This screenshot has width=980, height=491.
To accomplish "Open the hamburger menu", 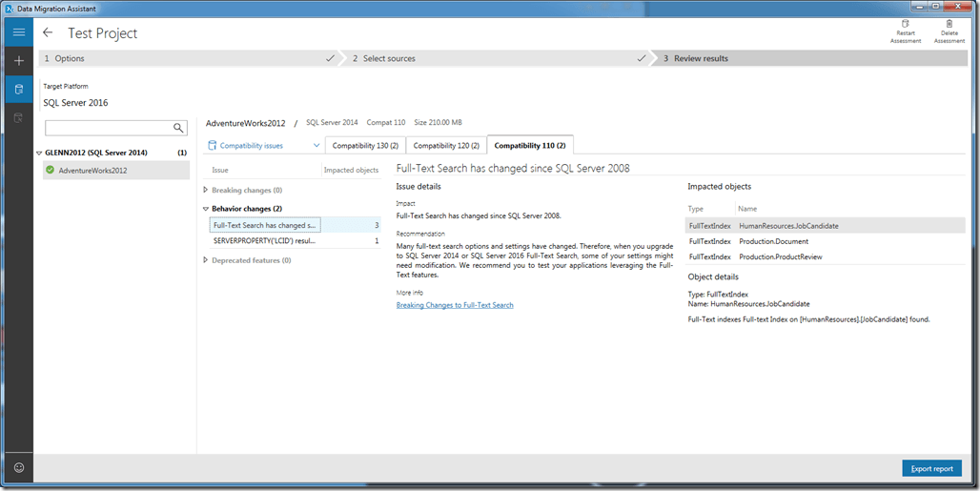I will click(x=19, y=32).
